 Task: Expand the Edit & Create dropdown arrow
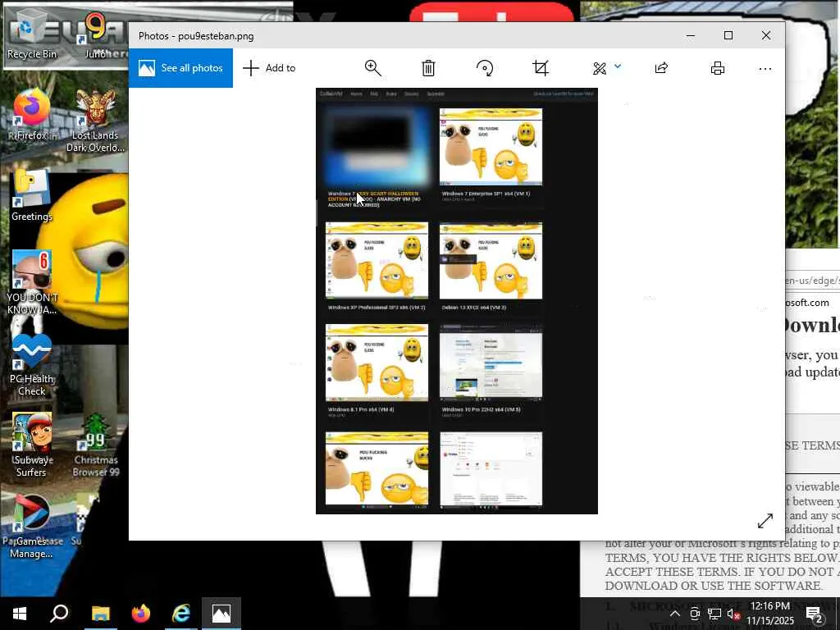[618, 66]
